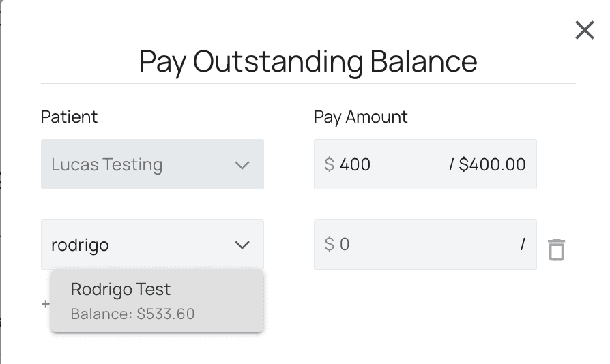Click into the rodrigo search text

click(80, 245)
